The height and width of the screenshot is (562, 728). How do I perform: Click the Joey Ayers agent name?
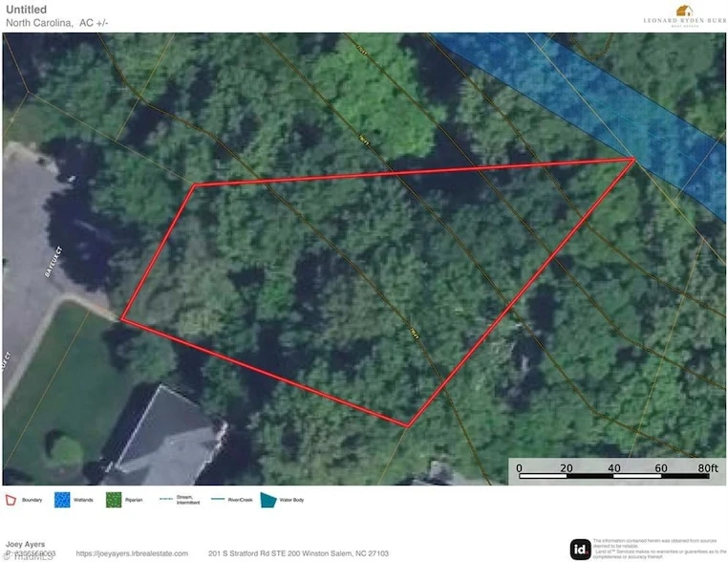26,545
